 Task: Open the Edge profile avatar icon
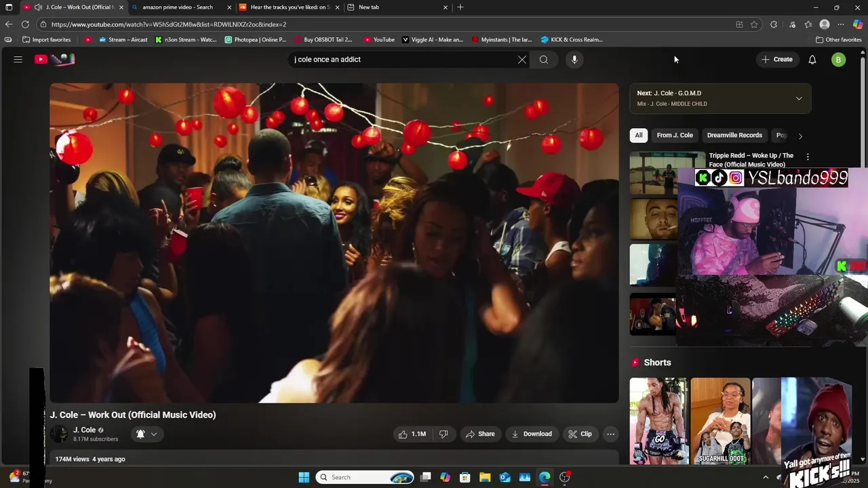825,24
